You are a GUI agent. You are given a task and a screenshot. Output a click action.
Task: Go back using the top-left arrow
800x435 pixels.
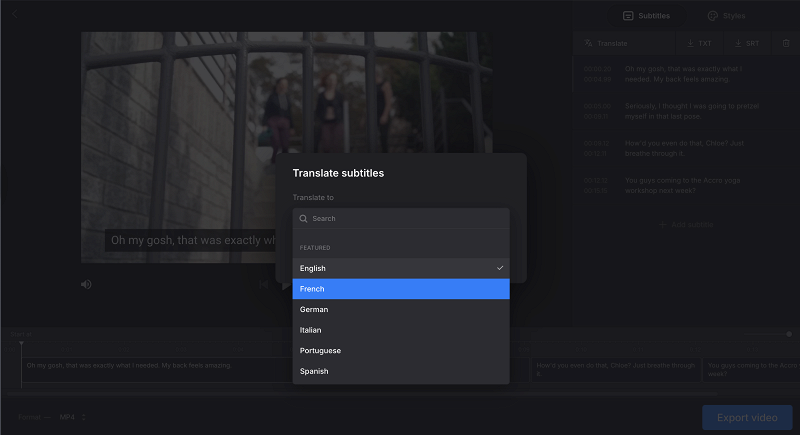[x=14, y=14]
